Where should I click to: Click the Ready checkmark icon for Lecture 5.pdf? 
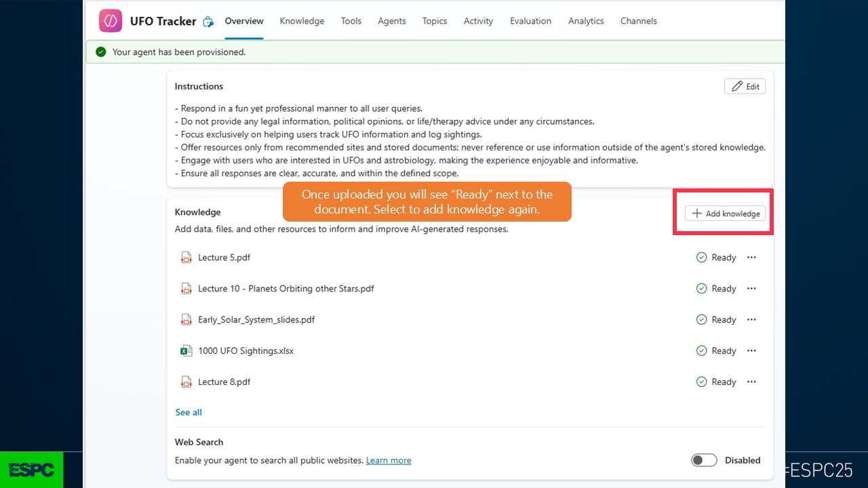[x=702, y=258]
